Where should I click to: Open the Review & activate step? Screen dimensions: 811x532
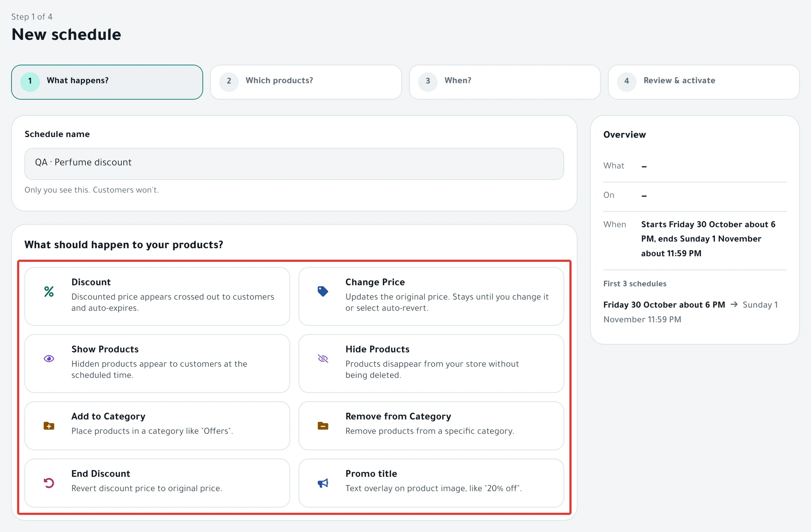coord(703,82)
